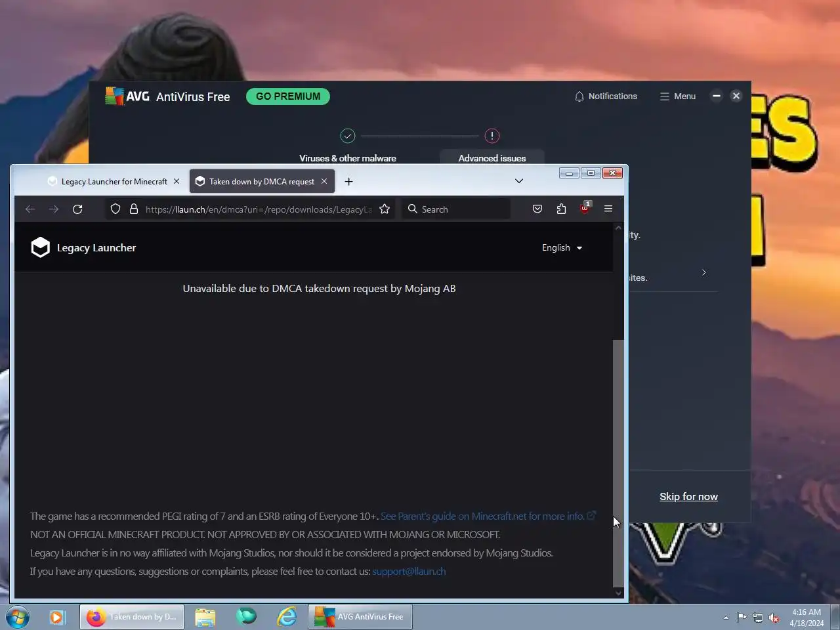Reload the current page
The width and height of the screenshot is (840, 630).
coord(77,209)
